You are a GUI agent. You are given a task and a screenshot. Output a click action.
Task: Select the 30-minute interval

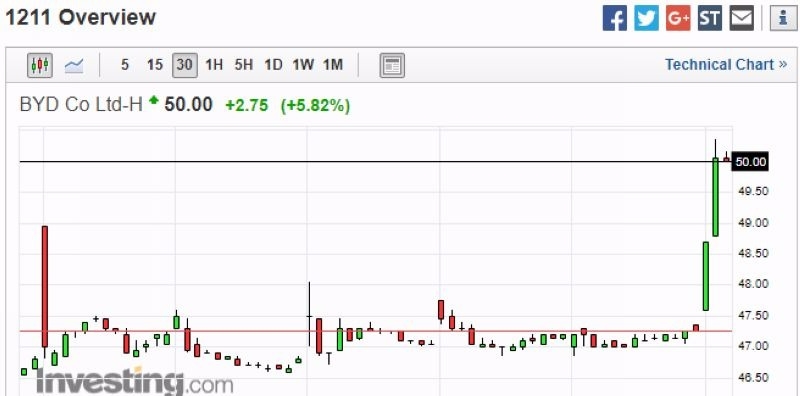(x=185, y=65)
